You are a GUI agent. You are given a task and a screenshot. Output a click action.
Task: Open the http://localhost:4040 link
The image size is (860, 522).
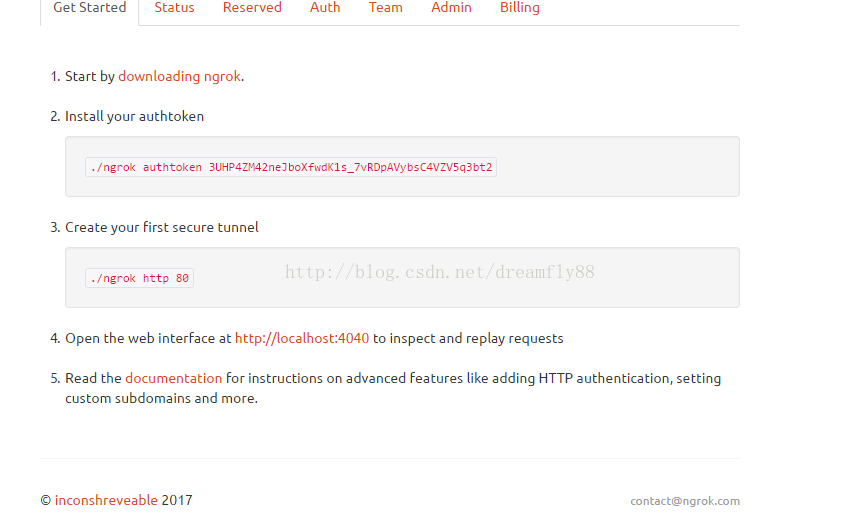tap(302, 338)
